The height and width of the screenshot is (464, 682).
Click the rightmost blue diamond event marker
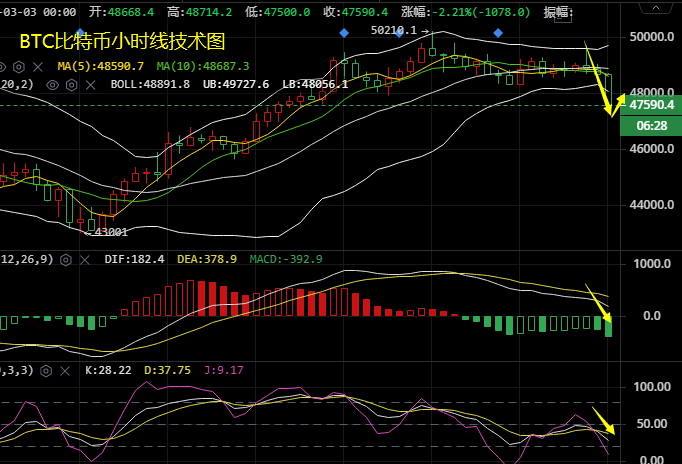point(497,33)
